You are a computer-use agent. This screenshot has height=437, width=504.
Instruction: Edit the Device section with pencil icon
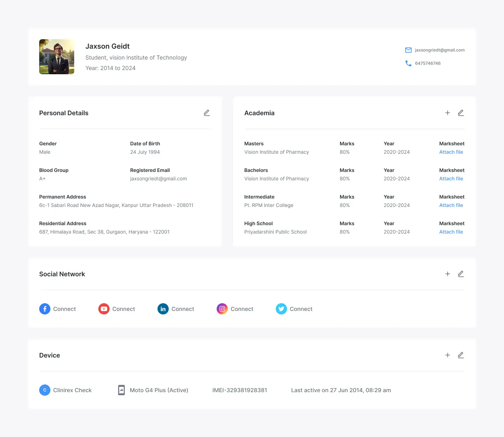[461, 355]
